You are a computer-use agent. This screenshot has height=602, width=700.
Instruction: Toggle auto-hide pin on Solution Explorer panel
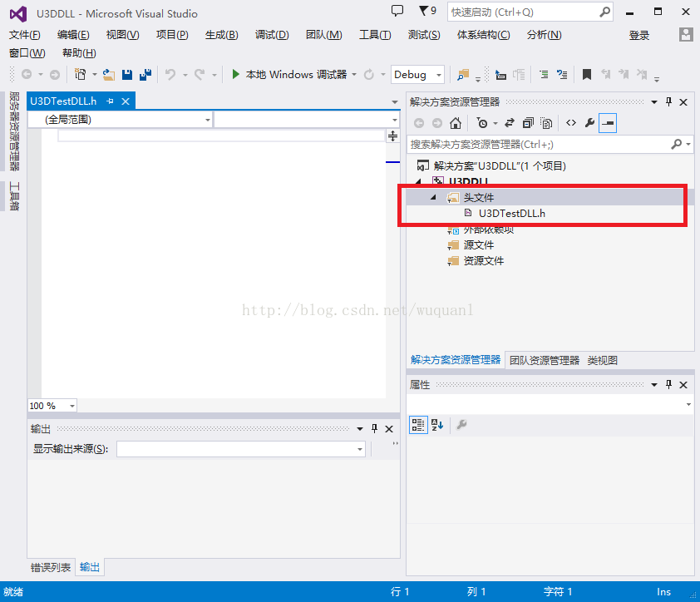tap(668, 101)
